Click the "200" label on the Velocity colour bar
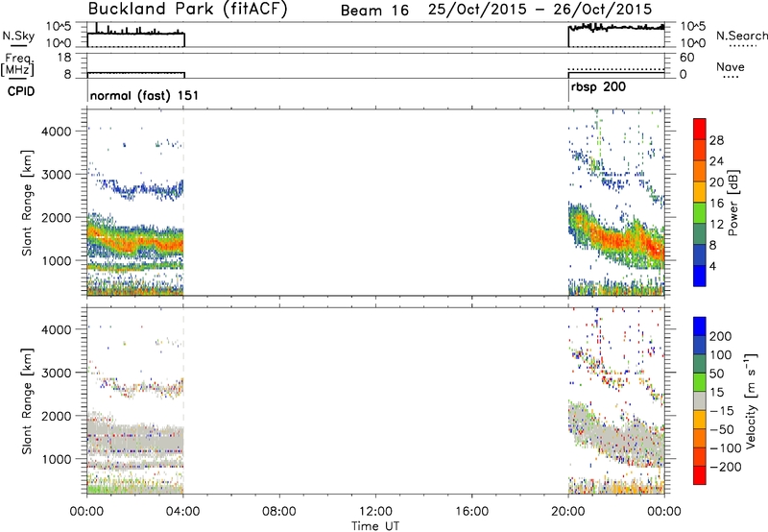This screenshot has width=768, height=532. (721, 336)
